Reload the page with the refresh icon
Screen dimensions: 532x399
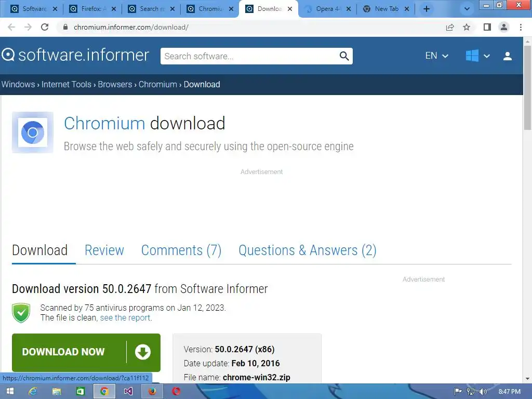tap(45, 27)
